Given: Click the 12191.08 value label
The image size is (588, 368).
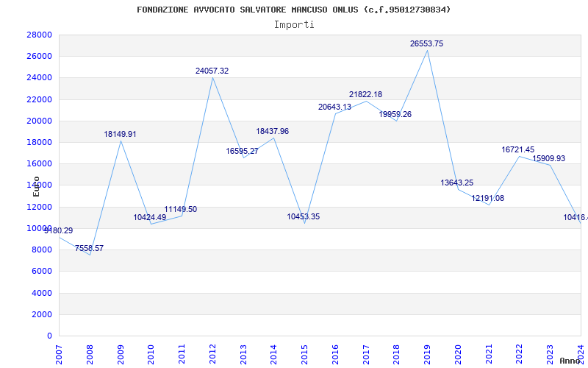Looking at the screenshot, I should 488,198.
